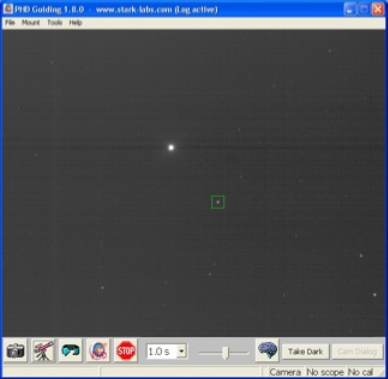Connect to camera using the camera icon
The height and width of the screenshot is (379, 388).
[x=15, y=351]
